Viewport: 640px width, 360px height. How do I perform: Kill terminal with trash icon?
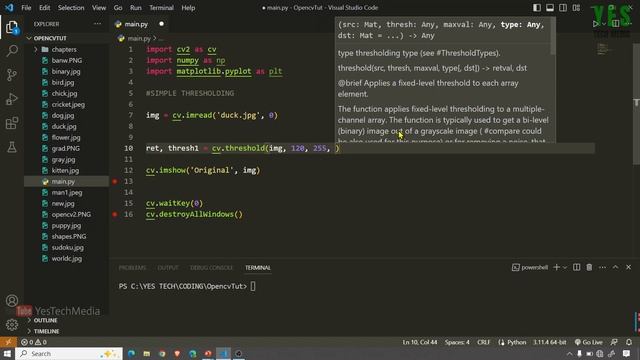click(589, 267)
